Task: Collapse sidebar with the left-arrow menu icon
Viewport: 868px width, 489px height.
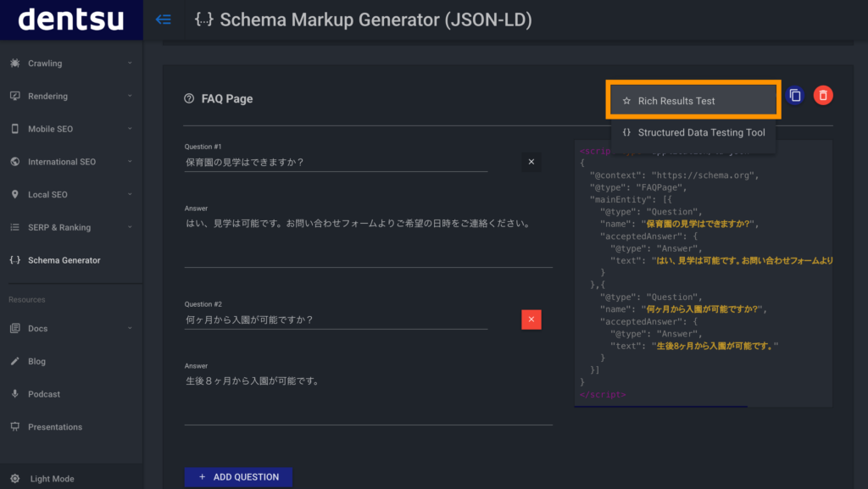Action: click(x=164, y=19)
